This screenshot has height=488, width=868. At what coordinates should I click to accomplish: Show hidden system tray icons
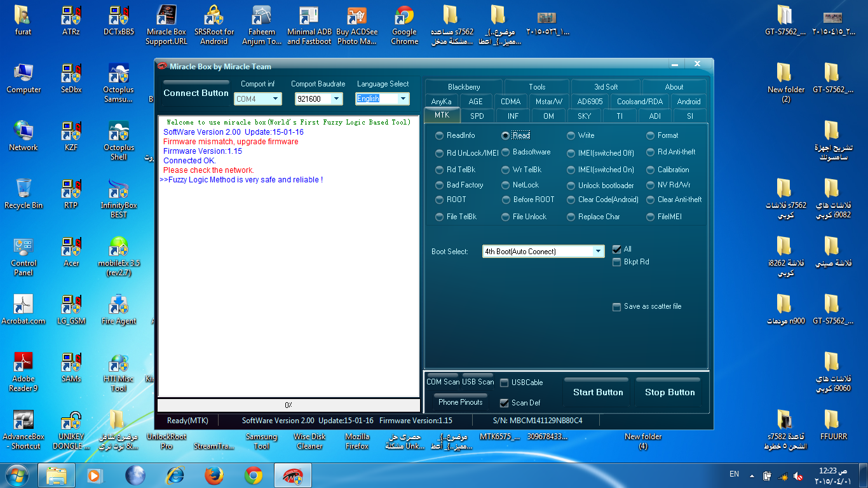(x=752, y=475)
